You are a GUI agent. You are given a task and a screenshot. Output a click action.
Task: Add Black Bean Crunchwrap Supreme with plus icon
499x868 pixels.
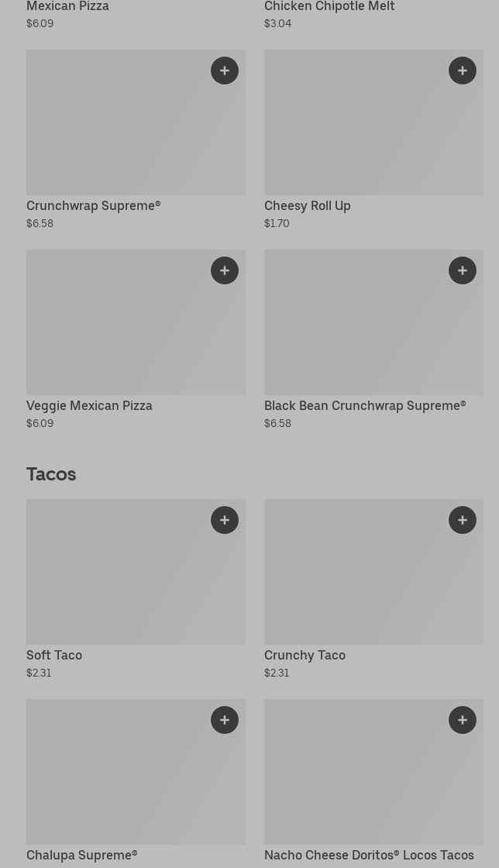(463, 270)
